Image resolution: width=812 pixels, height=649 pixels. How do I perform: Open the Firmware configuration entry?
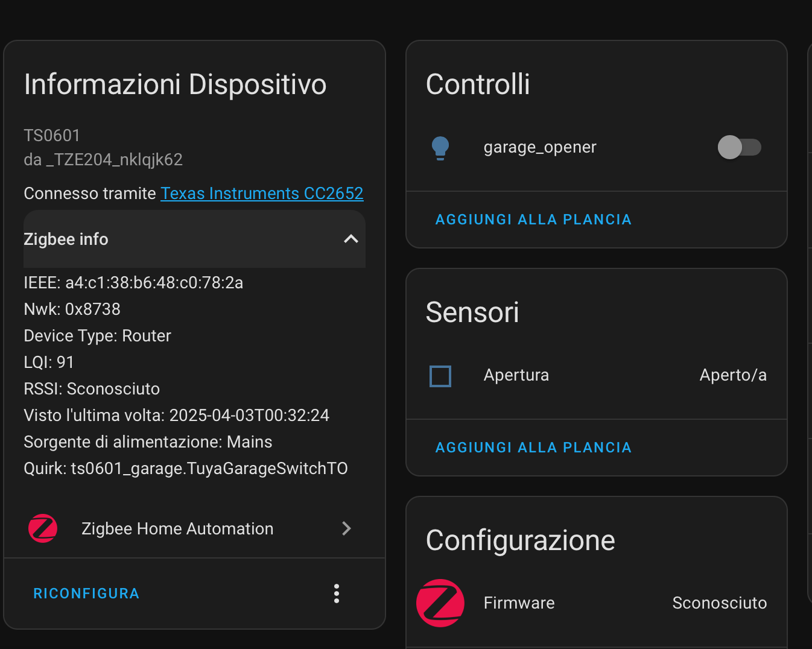(519, 603)
